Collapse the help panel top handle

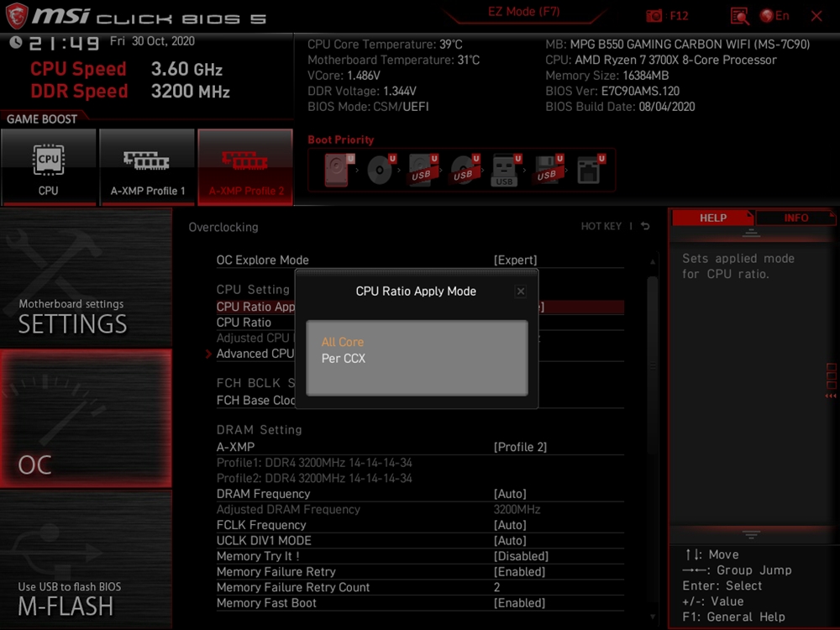(x=750, y=233)
